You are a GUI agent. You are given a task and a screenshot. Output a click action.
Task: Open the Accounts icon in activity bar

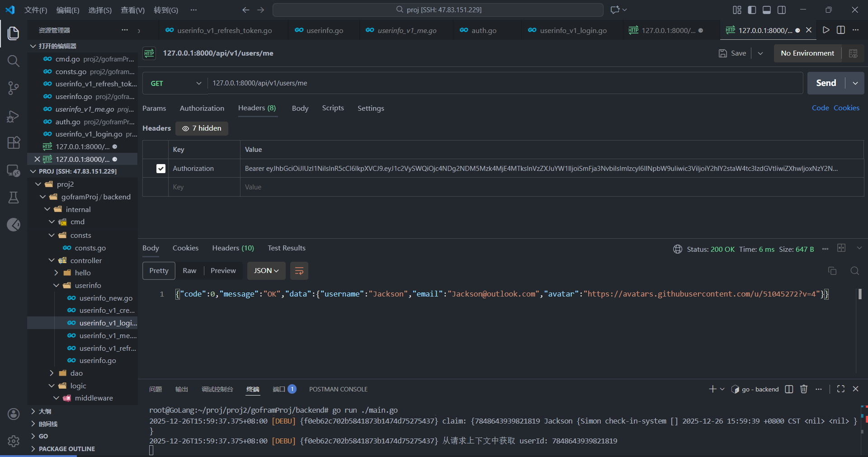click(x=14, y=414)
